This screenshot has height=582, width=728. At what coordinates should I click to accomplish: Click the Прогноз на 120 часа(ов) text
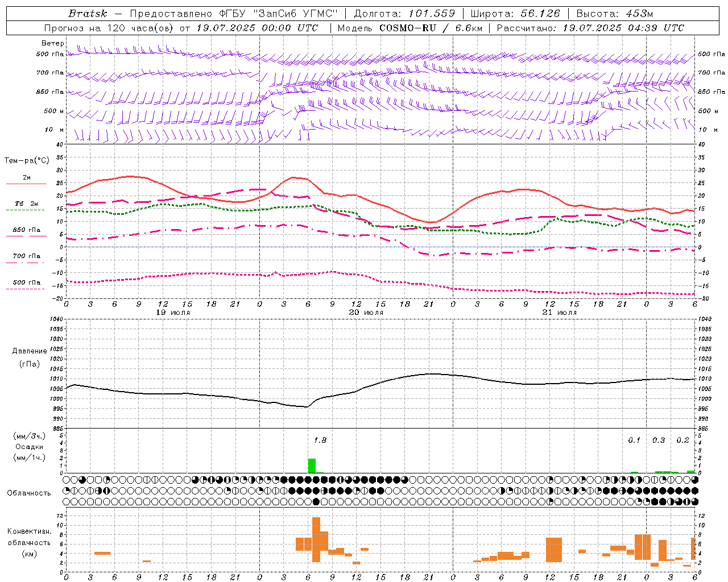(x=109, y=28)
